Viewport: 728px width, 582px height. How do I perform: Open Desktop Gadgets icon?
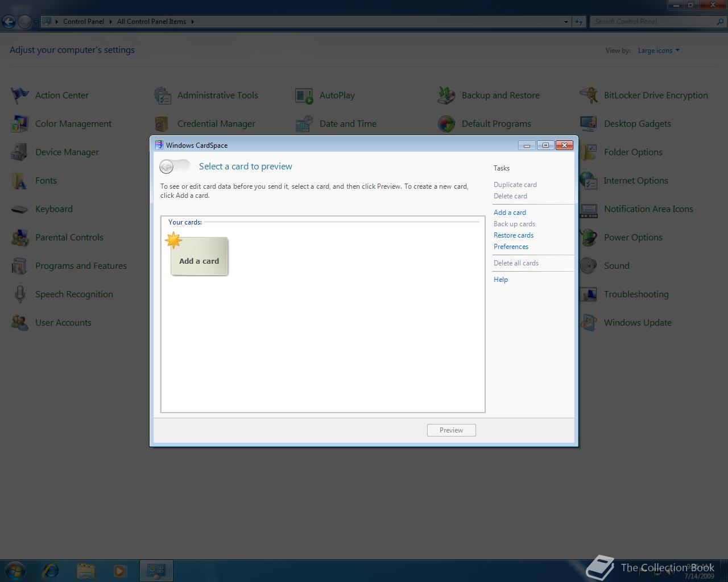(x=589, y=124)
